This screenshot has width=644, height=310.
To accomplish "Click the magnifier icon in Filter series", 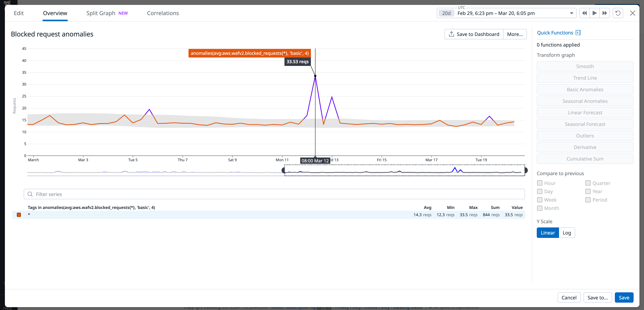I will coord(30,194).
